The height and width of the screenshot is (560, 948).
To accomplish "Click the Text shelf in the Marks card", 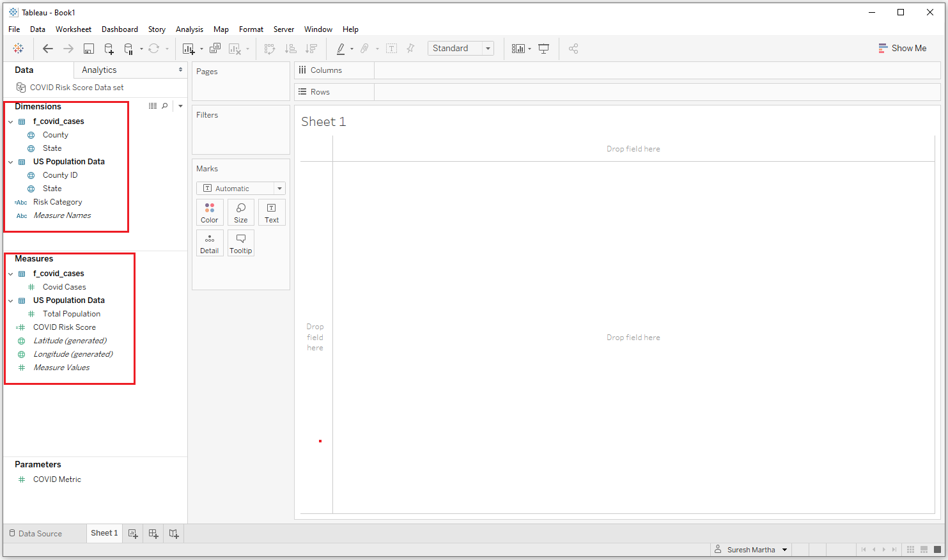I will (272, 212).
